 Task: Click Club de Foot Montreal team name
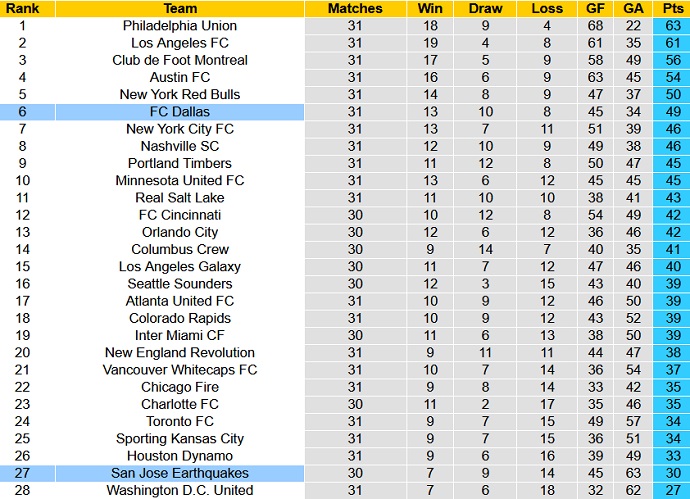(x=180, y=60)
